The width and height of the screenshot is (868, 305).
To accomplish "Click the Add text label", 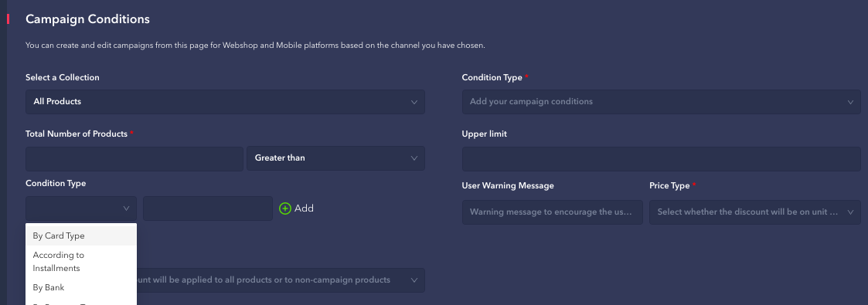I will pos(304,208).
